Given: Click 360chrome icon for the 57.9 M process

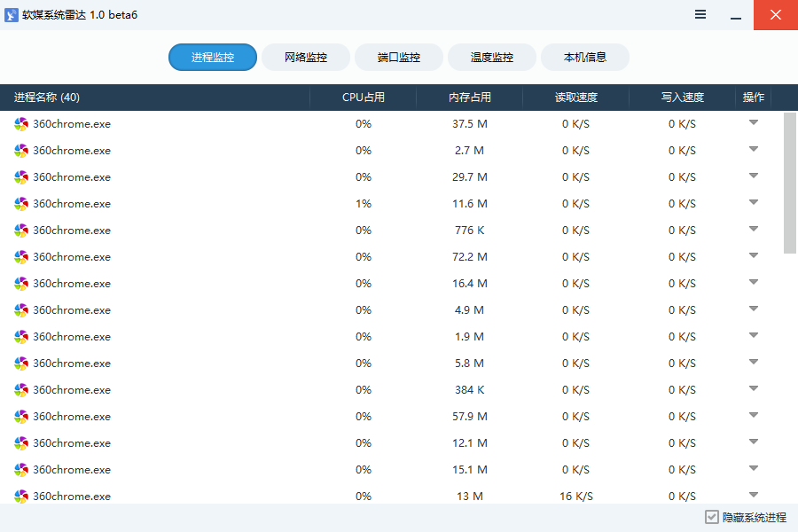Looking at the screenshot, I should [x=21, y=417].
